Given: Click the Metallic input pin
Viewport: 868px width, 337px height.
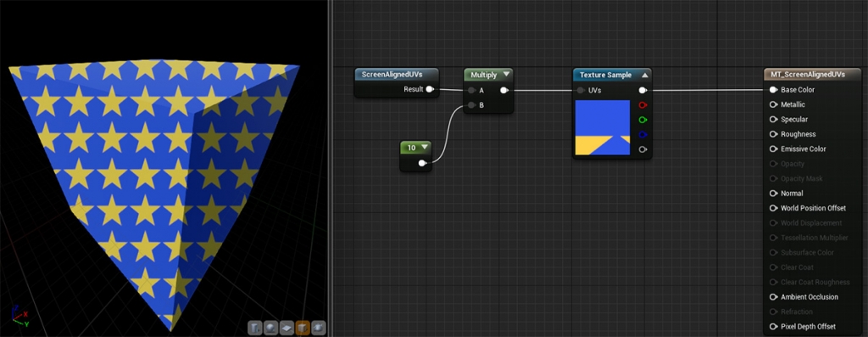Looking at the screenshot, I should (x=773, y=104).
